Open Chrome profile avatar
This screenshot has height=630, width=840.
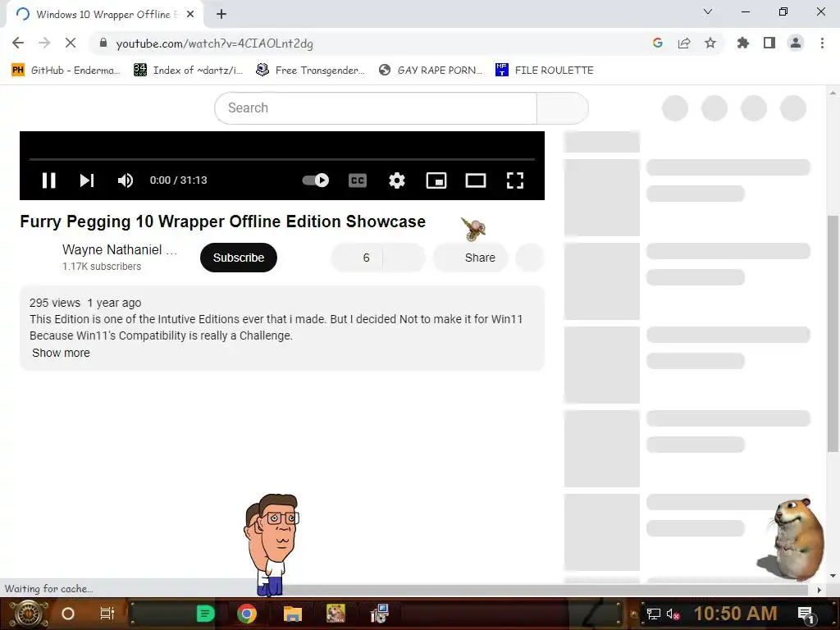coord(796,43)
